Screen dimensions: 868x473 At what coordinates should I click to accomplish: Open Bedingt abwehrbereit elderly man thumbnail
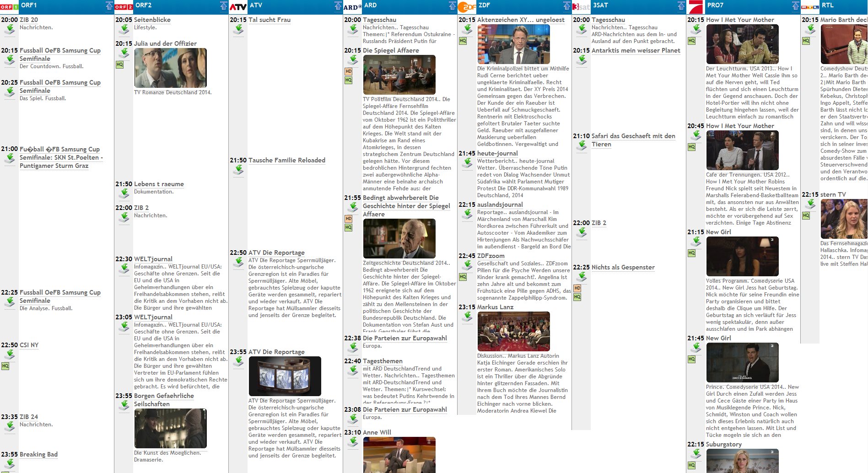click(x=399, y=238)
